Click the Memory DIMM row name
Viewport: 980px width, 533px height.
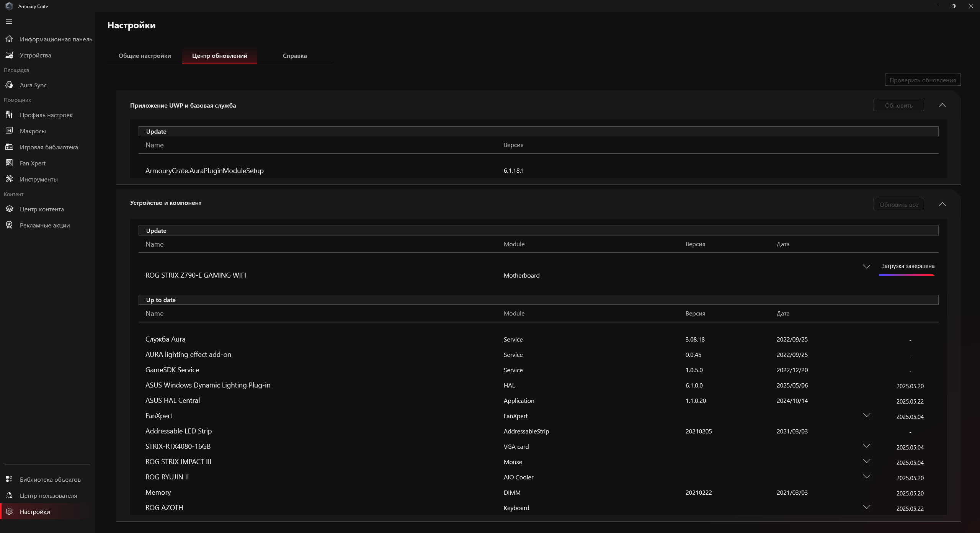pos(158,492)
